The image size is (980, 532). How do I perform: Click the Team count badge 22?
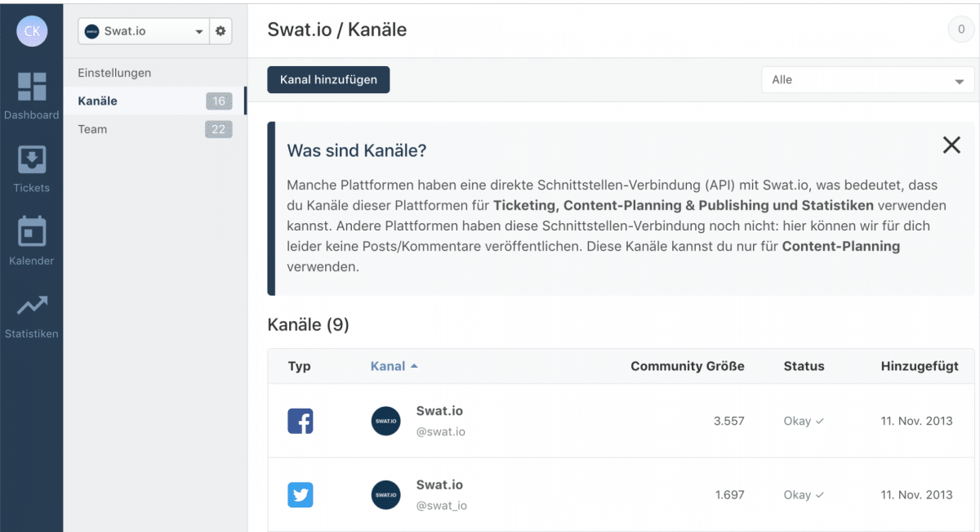(219, 129)
